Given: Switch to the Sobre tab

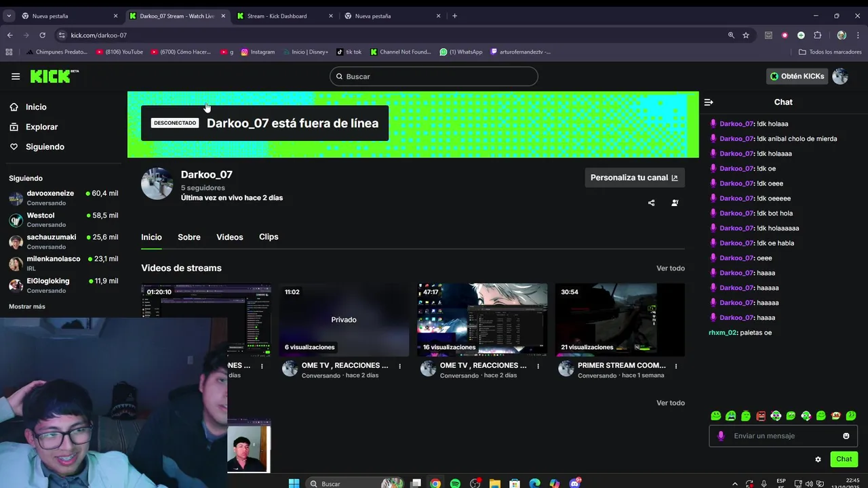Looking at the screenshot, I should click(189, 237).
